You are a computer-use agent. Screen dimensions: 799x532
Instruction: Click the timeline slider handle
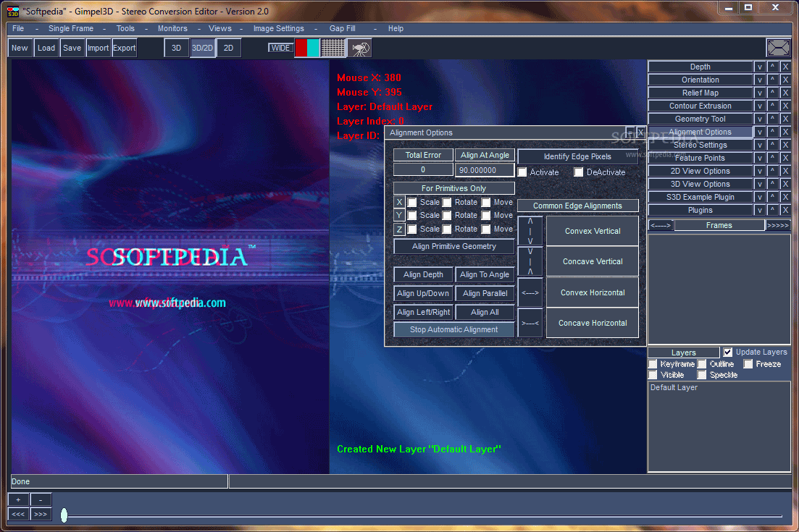pyautogui.click(x=64, y=515)
